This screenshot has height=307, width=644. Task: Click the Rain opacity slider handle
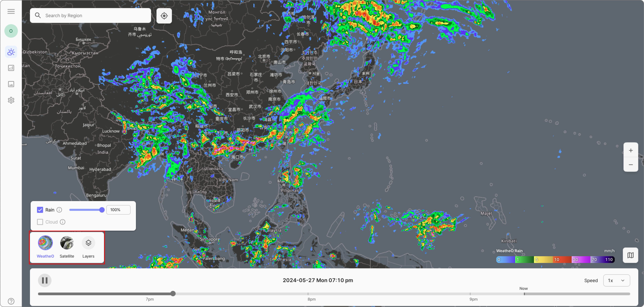102,210
